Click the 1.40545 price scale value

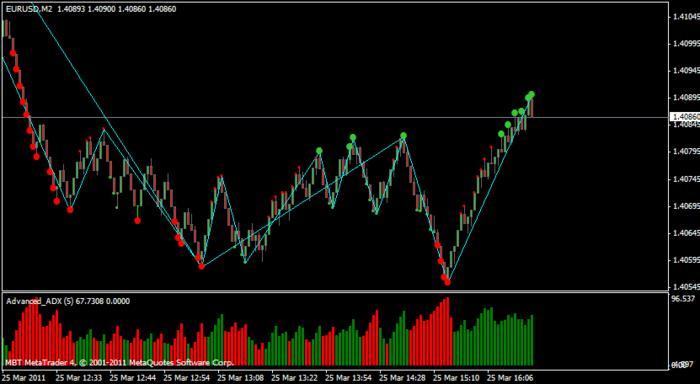[x=686, y=286]
